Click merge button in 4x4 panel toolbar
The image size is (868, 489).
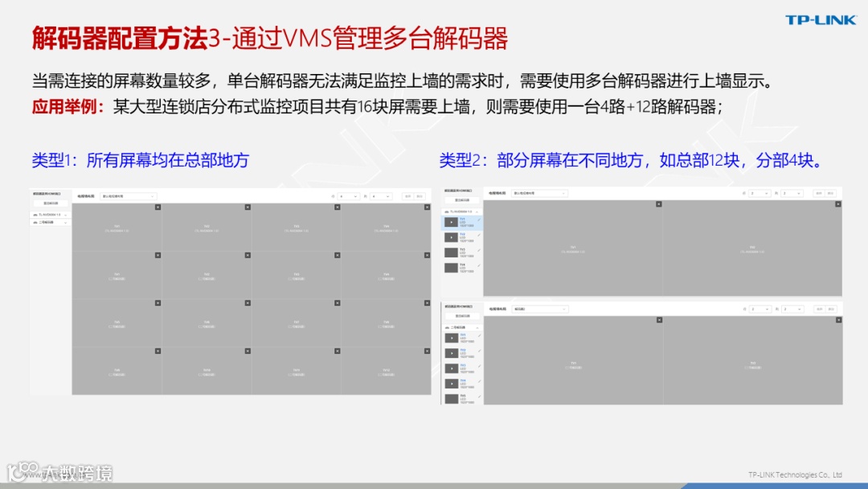pyautogui.click(x=408, y=196)
